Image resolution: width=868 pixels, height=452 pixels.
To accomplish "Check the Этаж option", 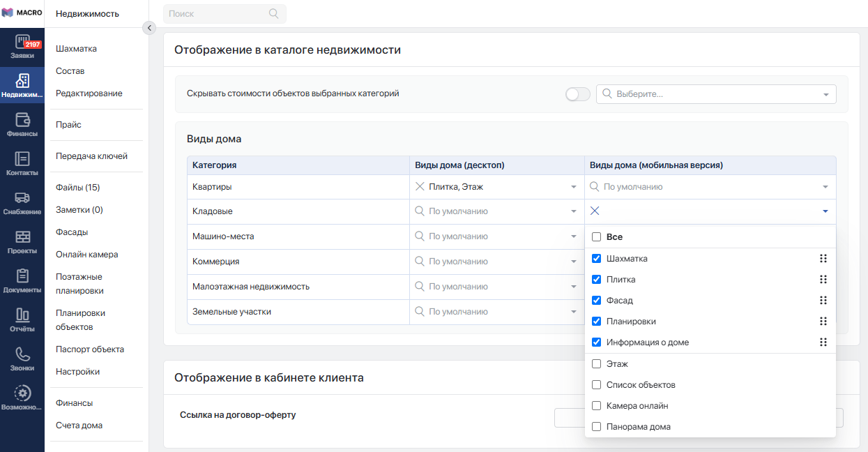I will click(x=596, y=364).
